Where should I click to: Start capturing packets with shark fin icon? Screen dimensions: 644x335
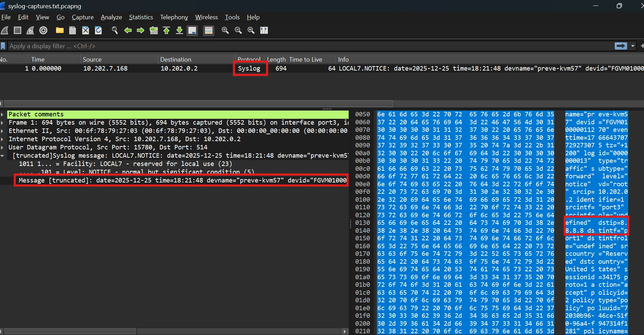[x=5, y=30]
